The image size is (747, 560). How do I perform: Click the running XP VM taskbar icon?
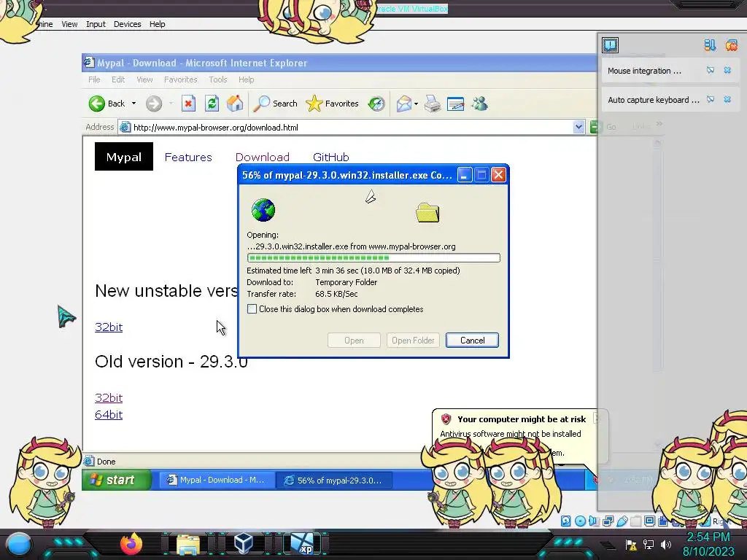[303, 544]
